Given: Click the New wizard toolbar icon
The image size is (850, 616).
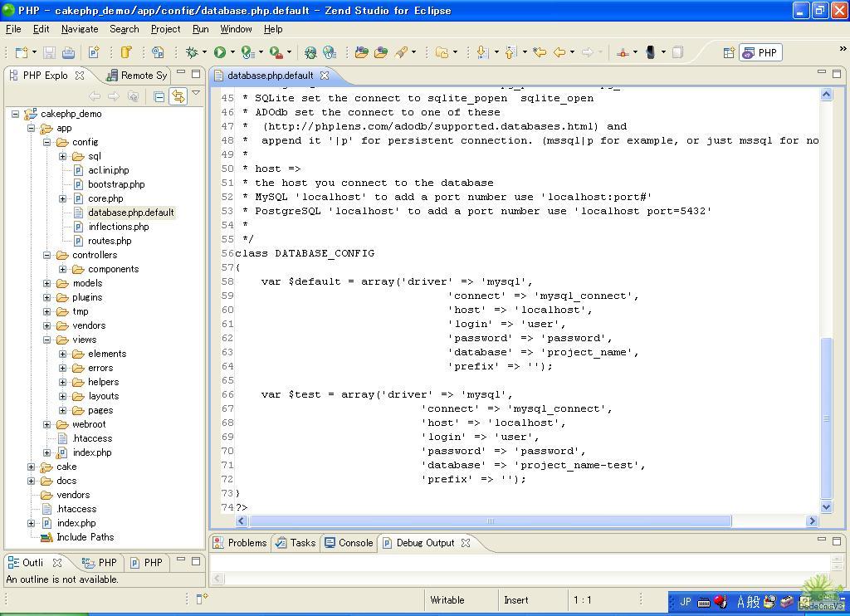Looking at the screenshot, I should click(x=21, y=52).
